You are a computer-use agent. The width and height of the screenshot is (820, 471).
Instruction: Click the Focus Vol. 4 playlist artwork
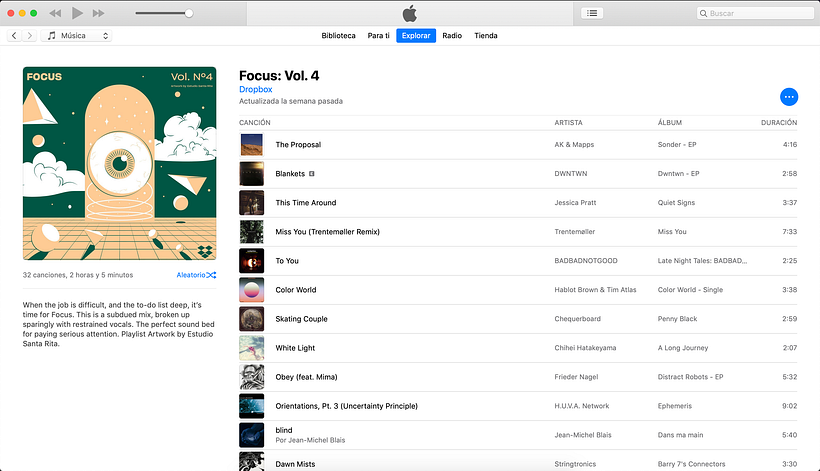click(119, 163)
